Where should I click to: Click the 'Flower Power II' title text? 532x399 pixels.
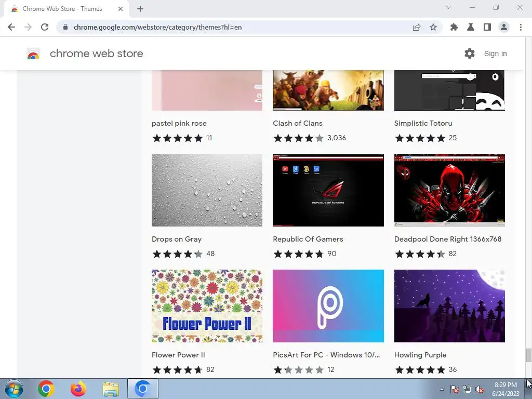[178, 355]
